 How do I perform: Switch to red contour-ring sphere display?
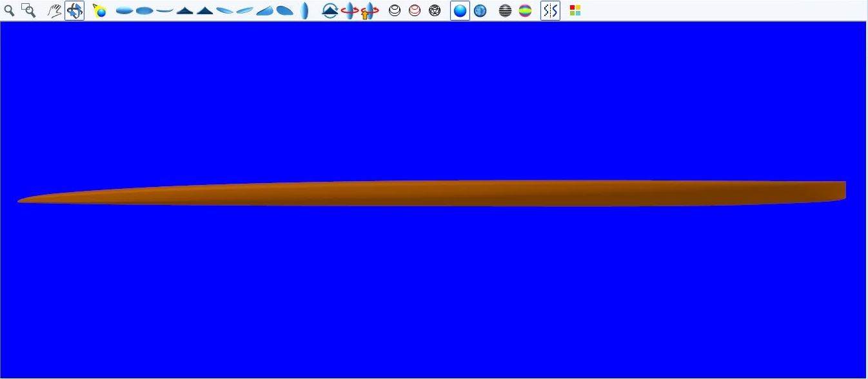415,10
